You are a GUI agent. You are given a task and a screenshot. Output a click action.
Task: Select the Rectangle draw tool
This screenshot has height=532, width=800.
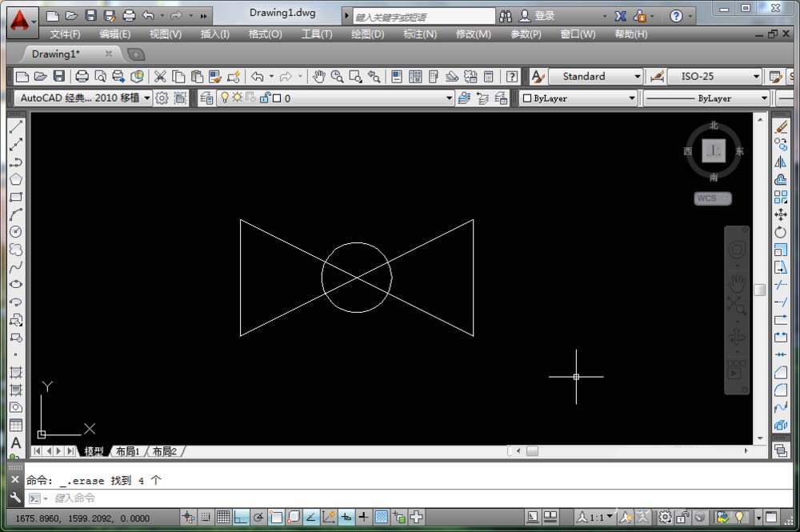tap(16, 197)
